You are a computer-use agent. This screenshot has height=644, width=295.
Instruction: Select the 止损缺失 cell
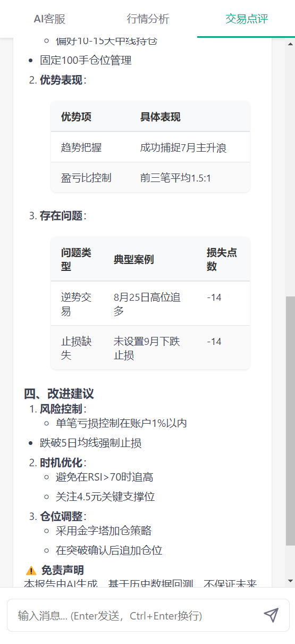click(x=76, y=348)
